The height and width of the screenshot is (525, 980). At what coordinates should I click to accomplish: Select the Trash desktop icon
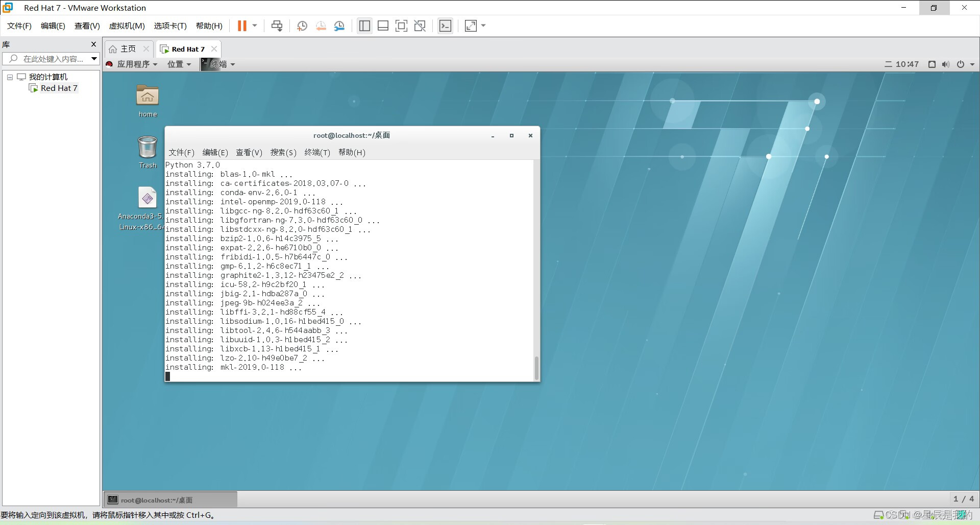[148, 152]
